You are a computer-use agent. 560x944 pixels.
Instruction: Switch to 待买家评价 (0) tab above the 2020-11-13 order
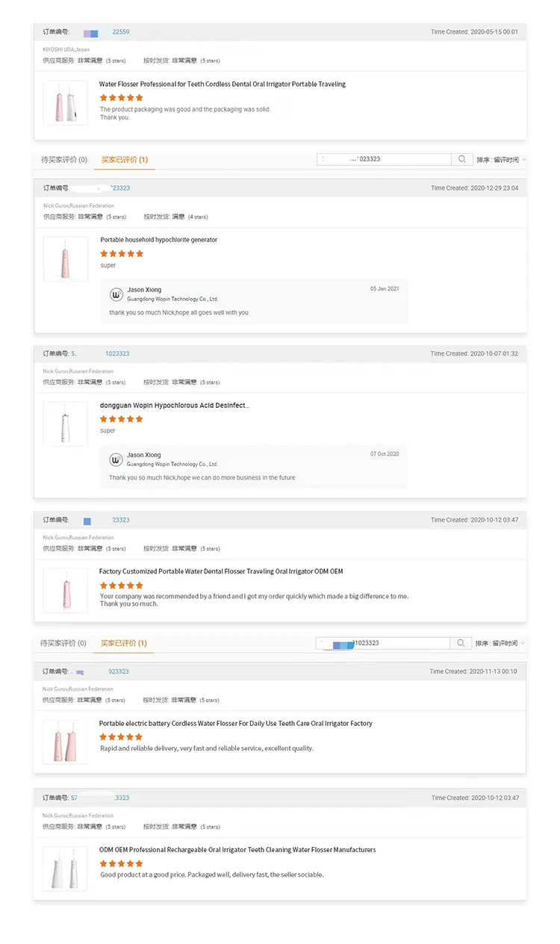pos(63,643)
